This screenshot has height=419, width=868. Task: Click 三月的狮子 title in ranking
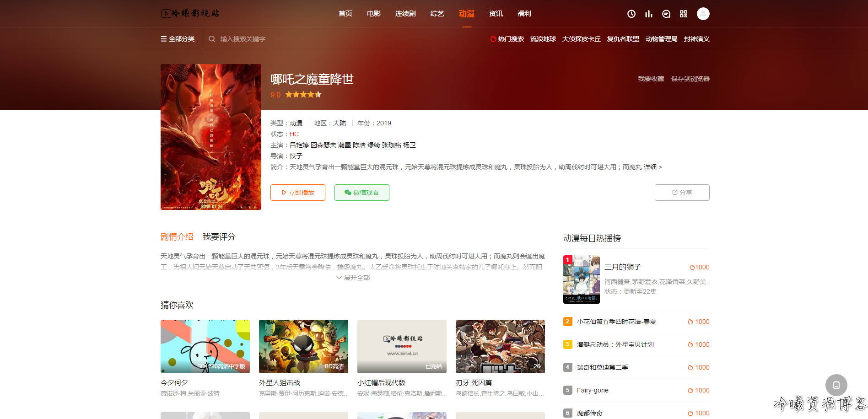(623, 267)
